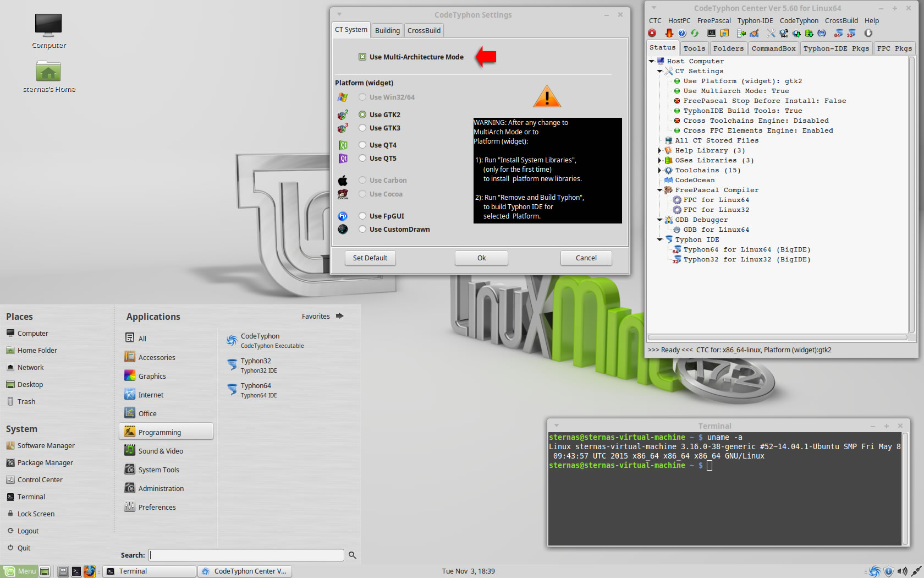The width and height of the screenshot is (924, 578).
Task: Open the terminal icon in CodeTyphon Center toolbar
Action: coord(712,33)
